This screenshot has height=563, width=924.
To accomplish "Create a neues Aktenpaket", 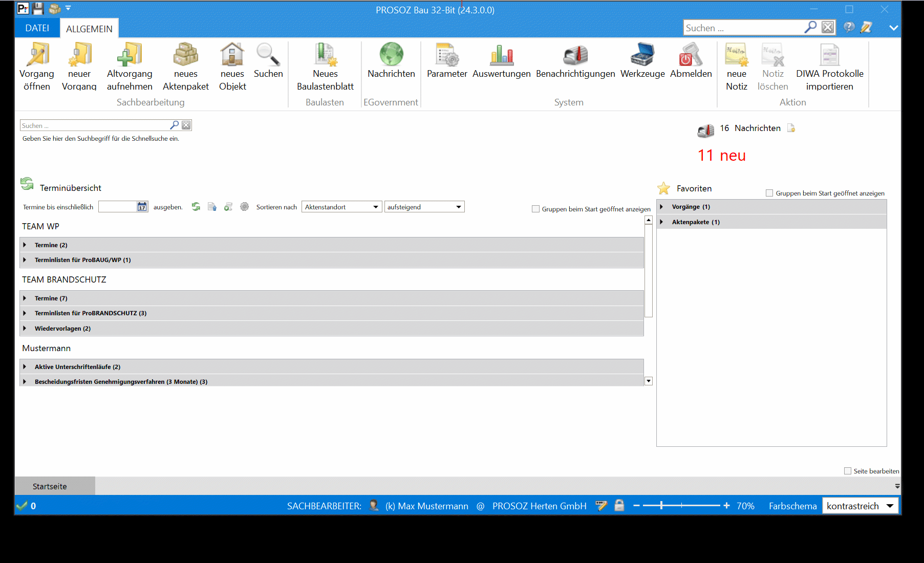I will (186, 67).
